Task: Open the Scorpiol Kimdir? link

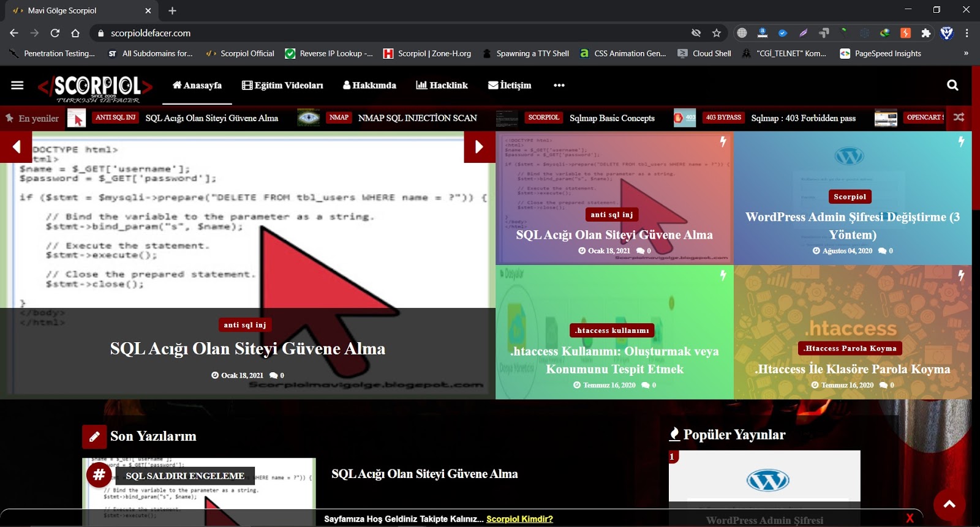Action: click(519, 519)
